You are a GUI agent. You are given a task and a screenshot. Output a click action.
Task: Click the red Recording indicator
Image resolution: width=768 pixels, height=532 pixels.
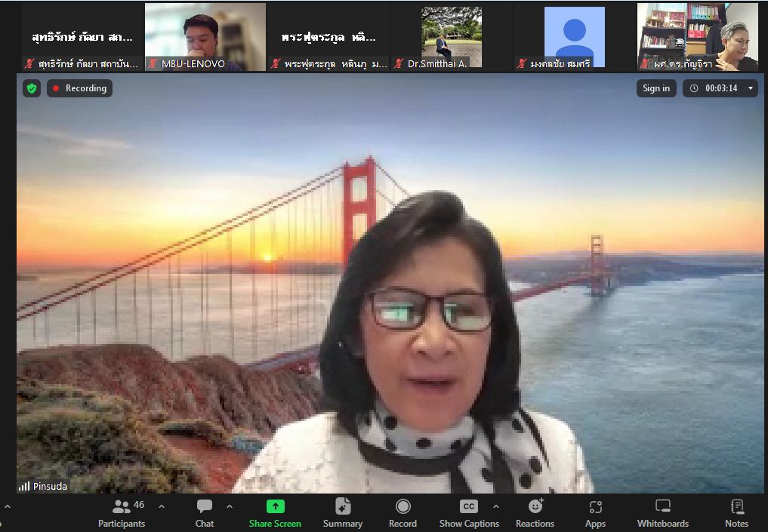[x=79, y=88]
